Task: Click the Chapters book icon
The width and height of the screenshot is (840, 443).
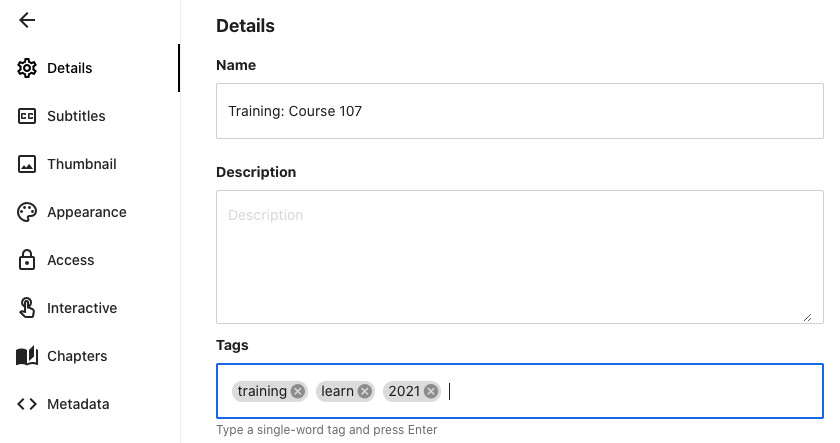Action: pos(28,356)
